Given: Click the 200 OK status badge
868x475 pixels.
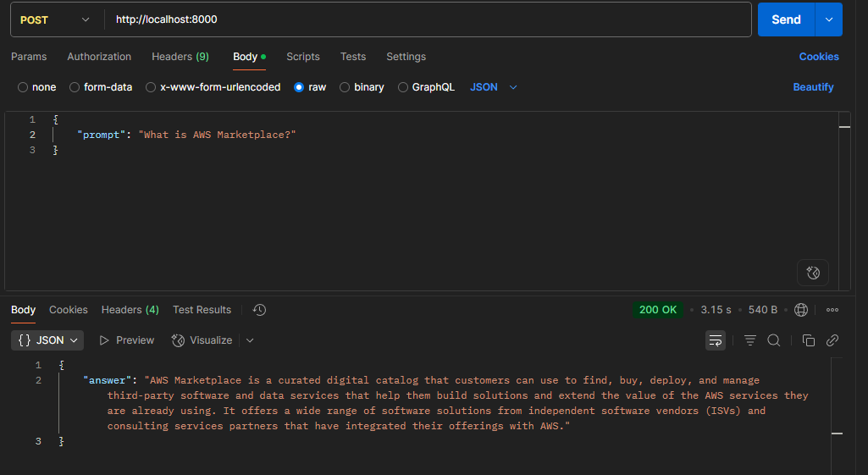Looking at the screenshot, I should [658, 310].
